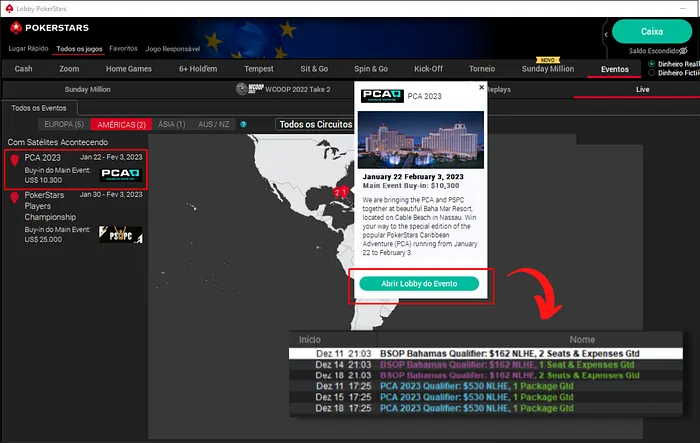
Task: Click the region filter help icon
Action: [x=243, y=124]
